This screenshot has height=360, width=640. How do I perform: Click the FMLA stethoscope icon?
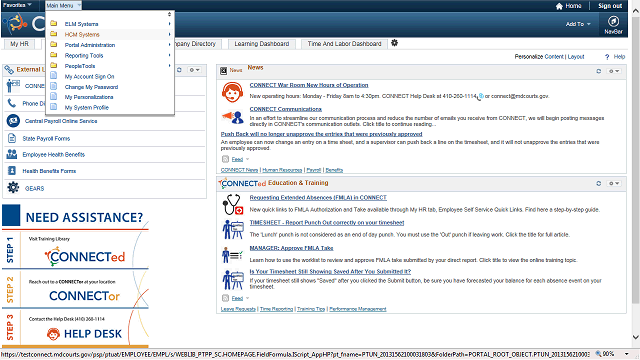point(233,204)
